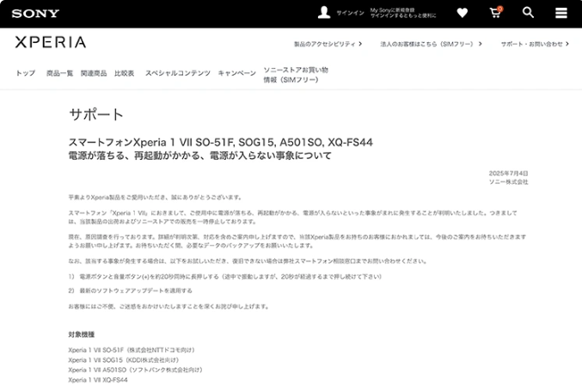The width and height of the screenshot is (582, 392).
Task: Click the date 2025年7月4日
Action: 508,174
